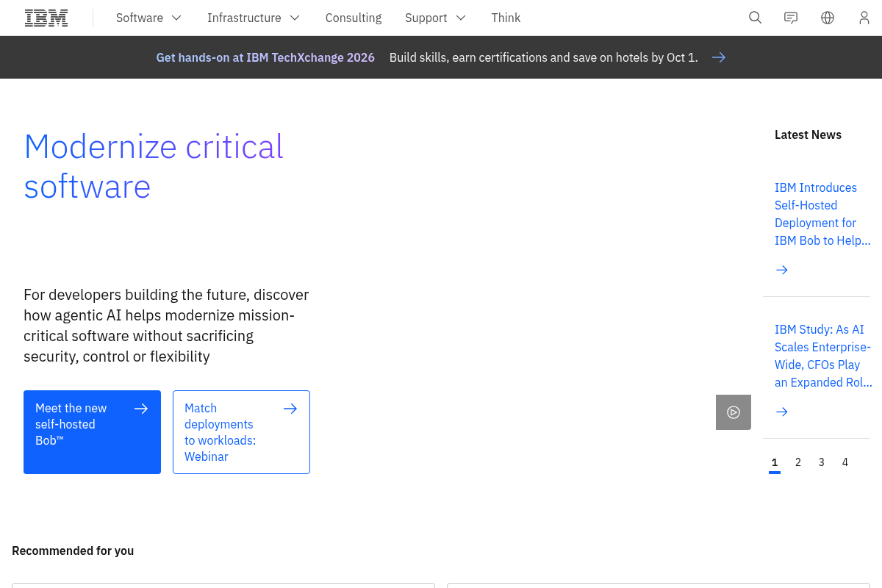Click the 'Build skills, earn certifications' banner text
Screen dimensions: 882x588
pos(543,57)
